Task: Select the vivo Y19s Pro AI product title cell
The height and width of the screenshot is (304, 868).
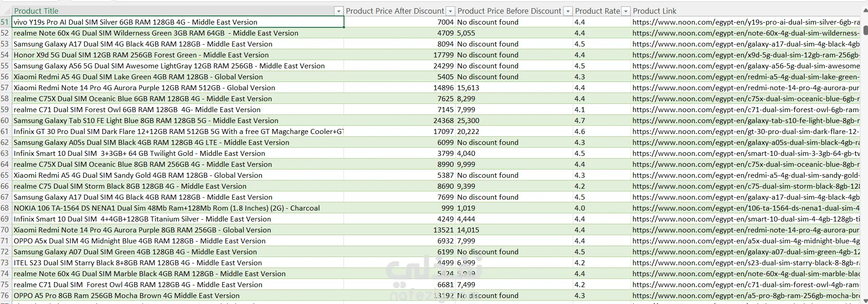Action: (178, 22)
